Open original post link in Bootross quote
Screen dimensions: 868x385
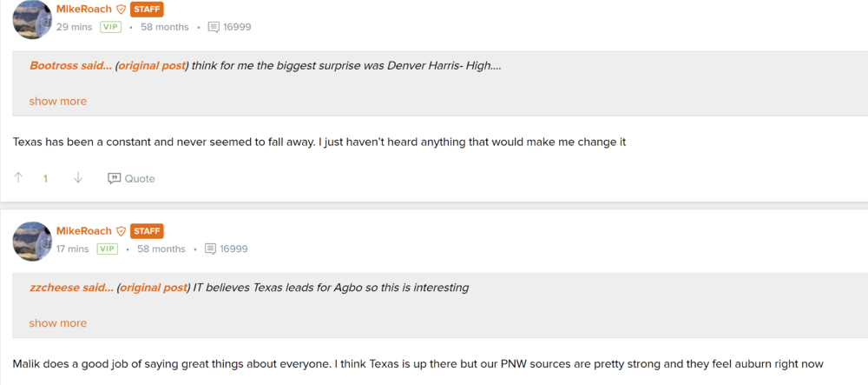(x=152, y=65)
